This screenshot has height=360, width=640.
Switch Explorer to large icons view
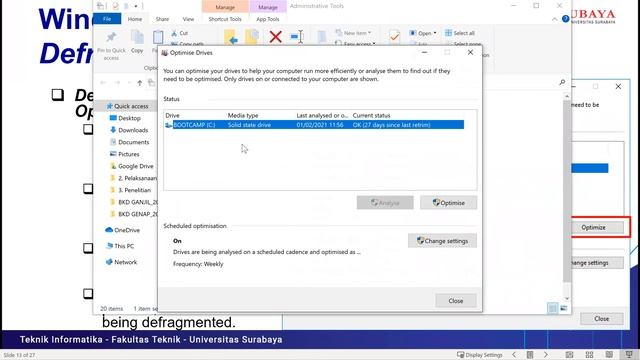click(x=564, y=309)
